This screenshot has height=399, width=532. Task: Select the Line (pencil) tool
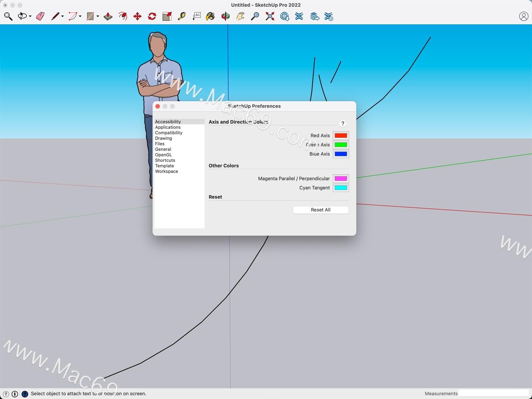[x=55, y=16]
